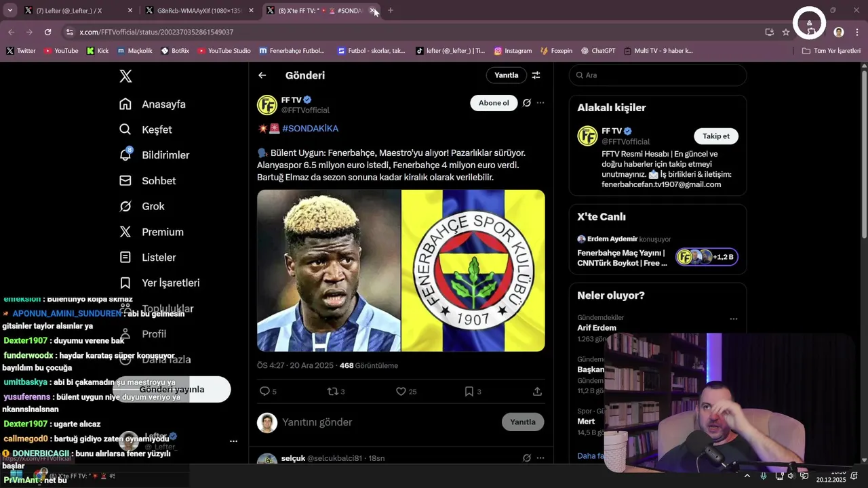The image size is (868, 488).
Task: Click the address bar URL
Action: coord(156,32)
